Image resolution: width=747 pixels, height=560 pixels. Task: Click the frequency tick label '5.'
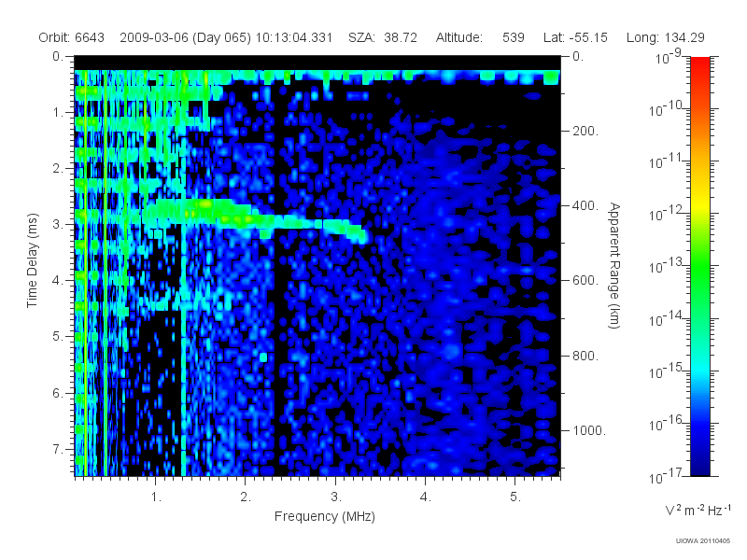point(515,497)
